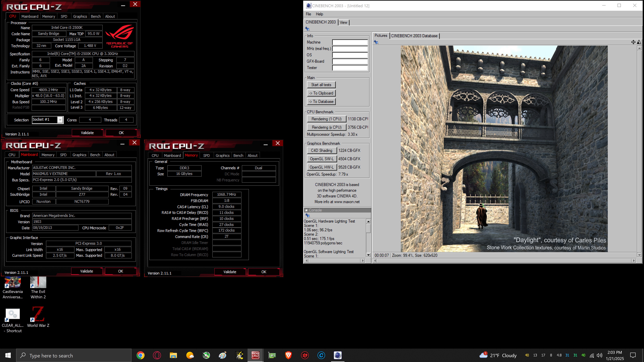This screenshot has height=362, width=644.
Task: Click the red gear taskbar icon
Action: coord(305,355)
